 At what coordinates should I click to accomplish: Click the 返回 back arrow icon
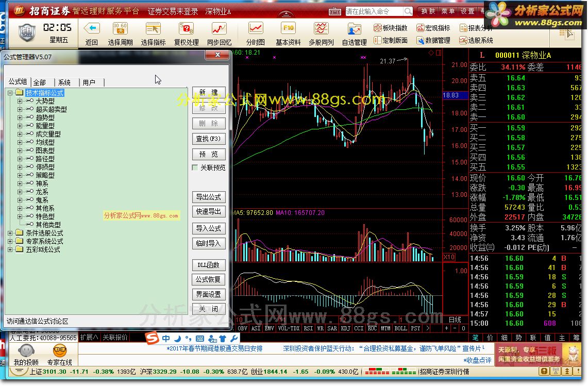(x=92, y=28)
